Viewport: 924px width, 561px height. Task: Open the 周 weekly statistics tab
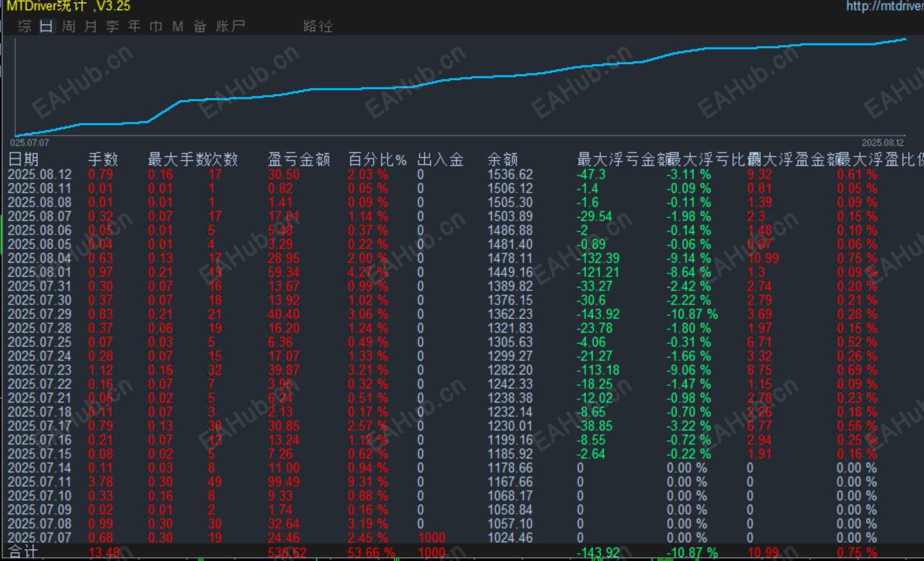coord(69,27)
